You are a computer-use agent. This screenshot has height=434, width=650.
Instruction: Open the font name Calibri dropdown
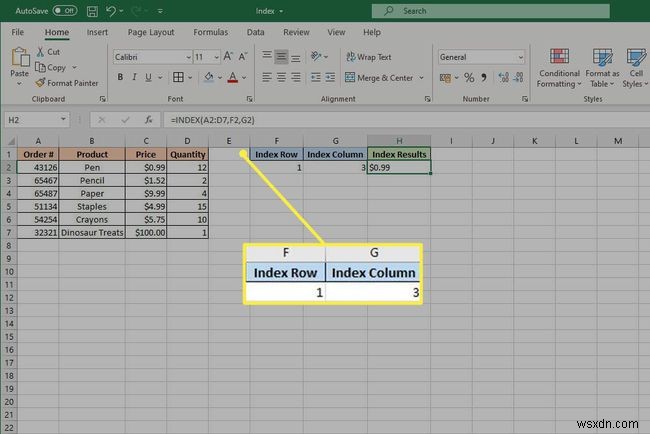188,57
